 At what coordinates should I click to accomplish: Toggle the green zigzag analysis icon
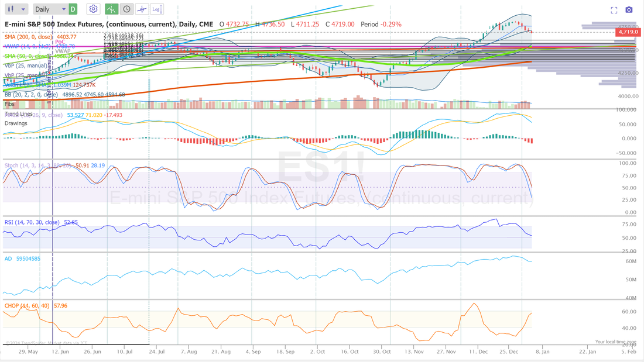(x=111, y=9)
